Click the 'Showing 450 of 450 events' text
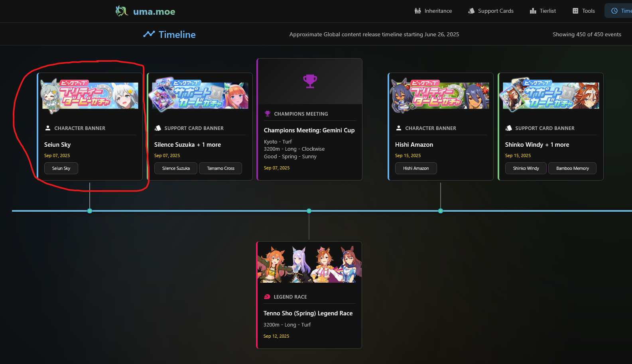The image size is (632, 364). click(x=587, y=34)
